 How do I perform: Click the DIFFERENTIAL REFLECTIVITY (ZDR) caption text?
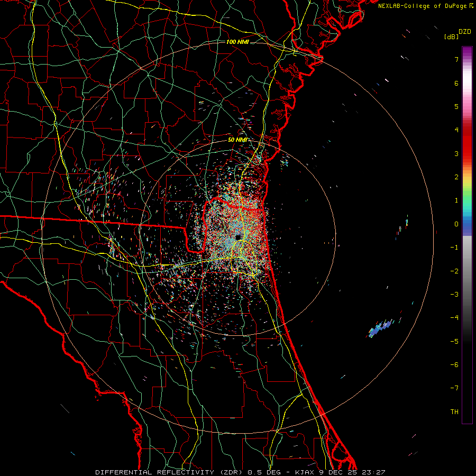(x=170, y=472)
